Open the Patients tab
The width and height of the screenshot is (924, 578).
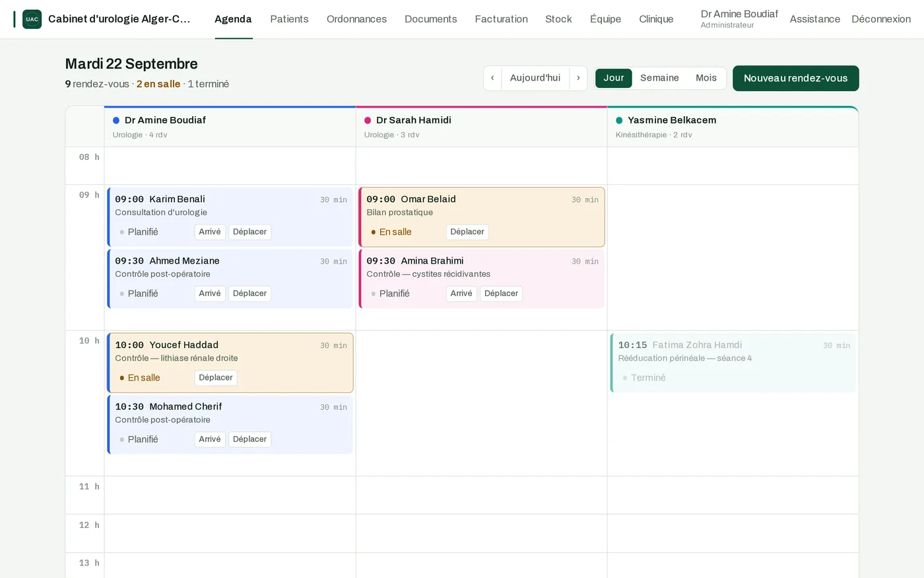pyautogui.click(x=289, y=19)
